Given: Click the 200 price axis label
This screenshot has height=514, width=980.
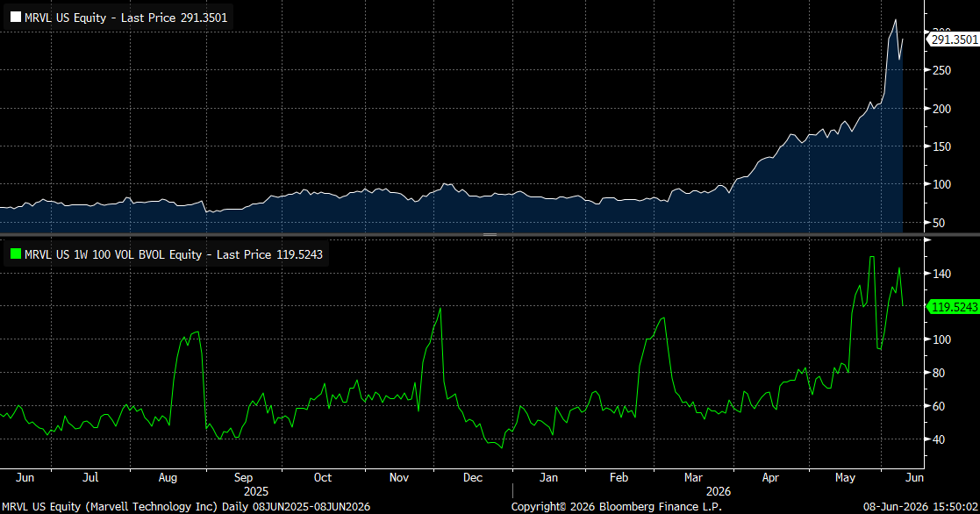Looking at the screenshot, I should [x=941, y=109].
